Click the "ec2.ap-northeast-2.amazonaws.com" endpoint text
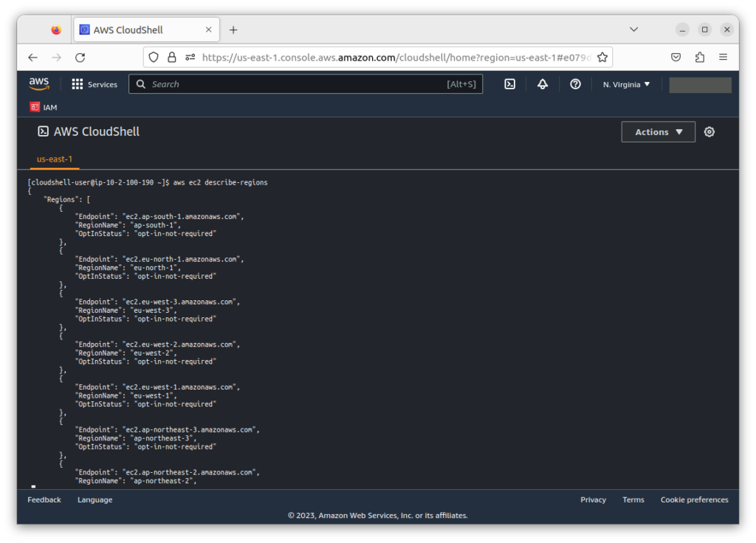Viewport: 756px width, 543px height. pyautogui.click(x=188, y=473)
